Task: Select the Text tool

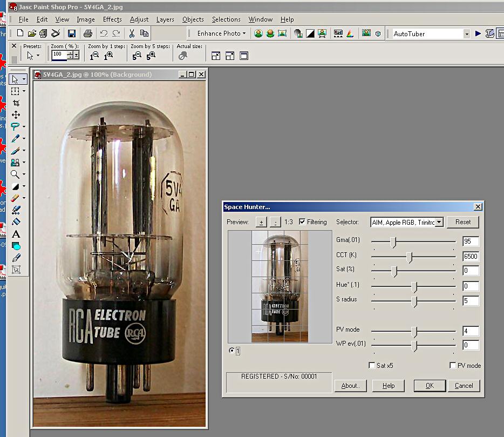Action: (16, 234)
